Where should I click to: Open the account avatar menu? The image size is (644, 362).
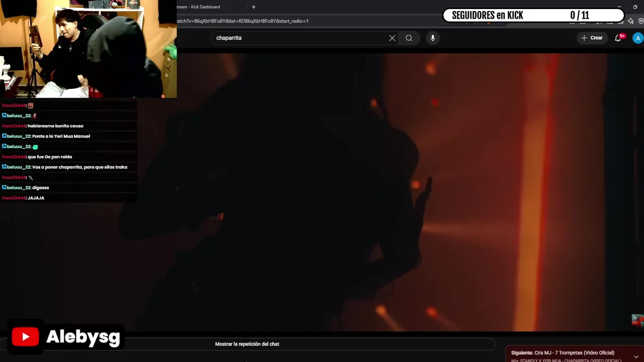638,38
